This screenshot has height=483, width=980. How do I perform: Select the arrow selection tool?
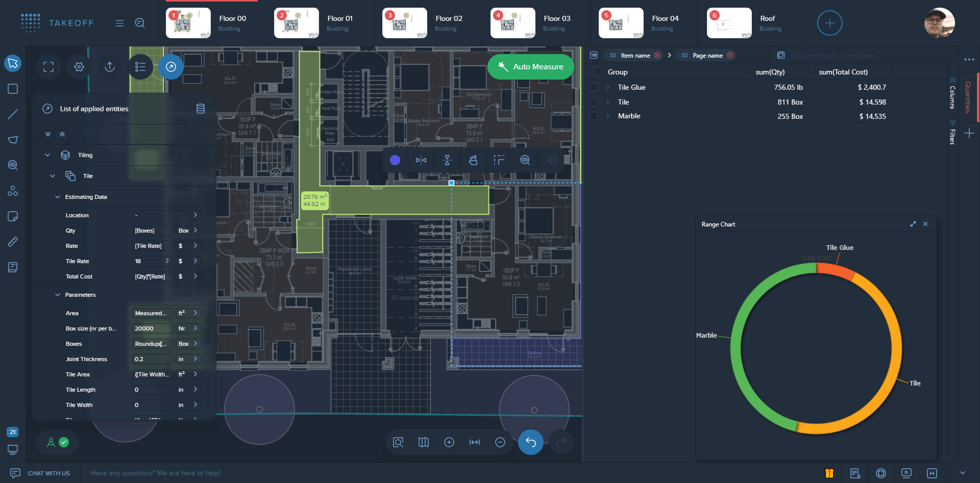[x=13, y=63]
